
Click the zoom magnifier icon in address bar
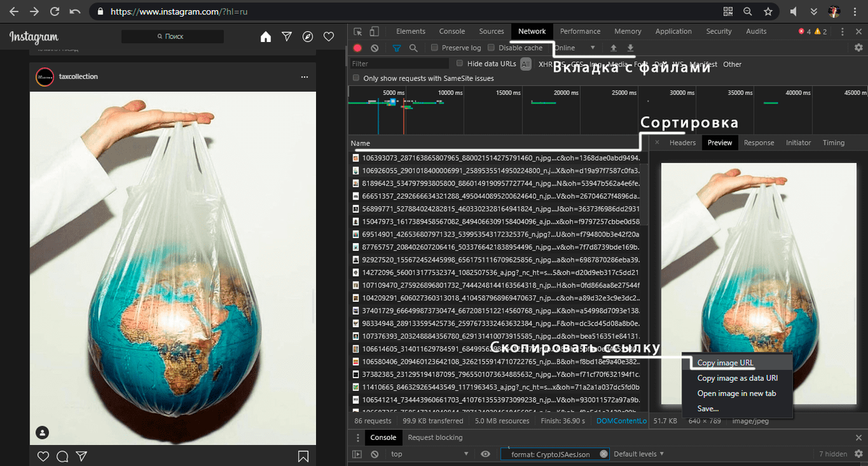pyautogui.click(x=748, y=12)
